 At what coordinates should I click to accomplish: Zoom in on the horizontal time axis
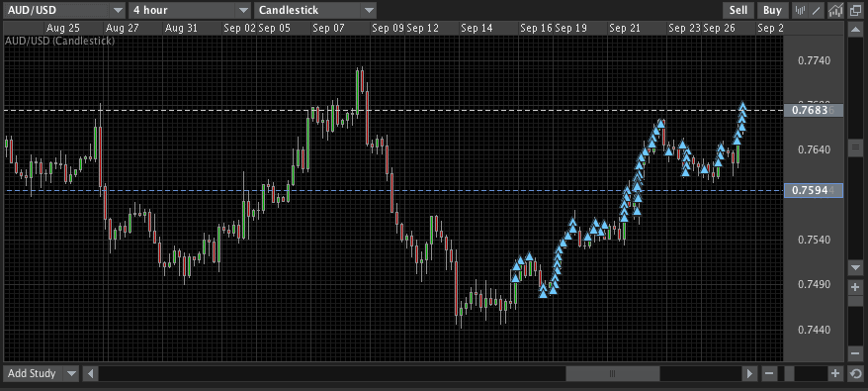click(835, 374)
